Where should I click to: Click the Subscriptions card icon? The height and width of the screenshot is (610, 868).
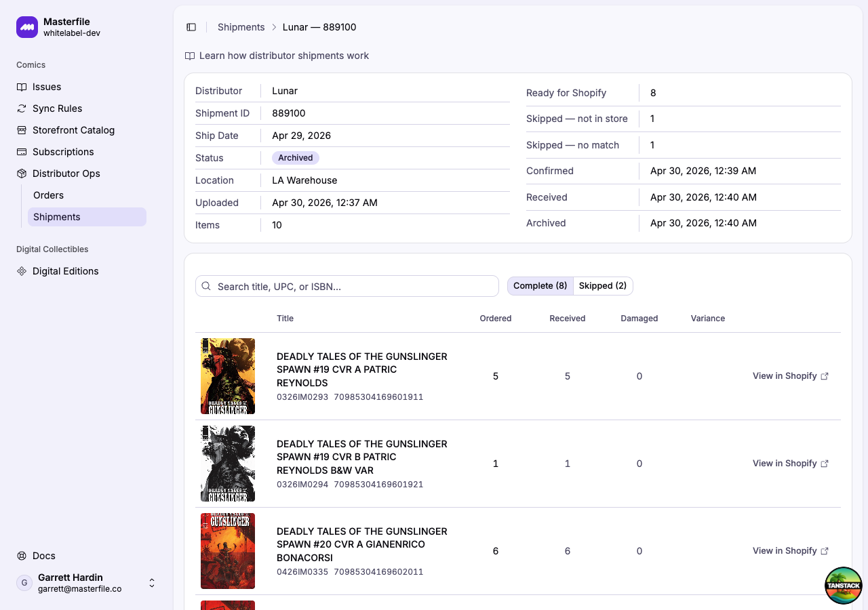coord(22,152)
